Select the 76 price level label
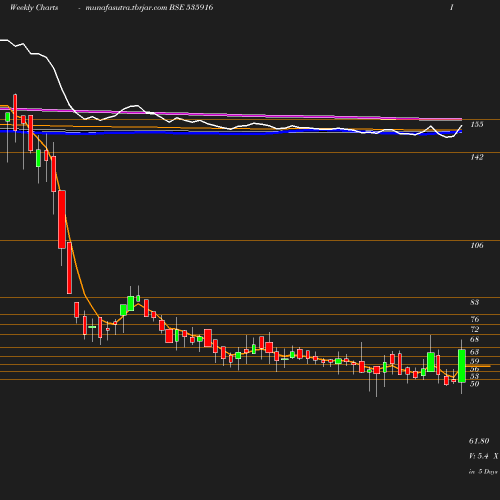Screen dimensions: 500x500 coord(475,319)
